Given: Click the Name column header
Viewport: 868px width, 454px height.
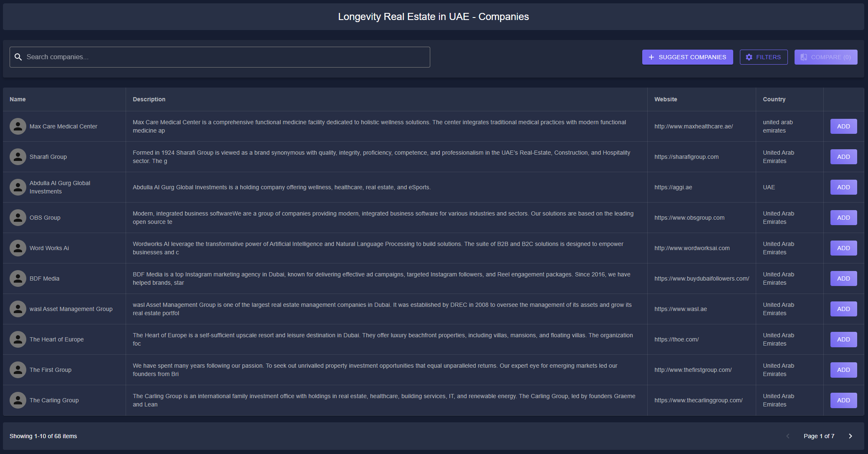Looking at the screenshot, I should (x=18, y=99).
